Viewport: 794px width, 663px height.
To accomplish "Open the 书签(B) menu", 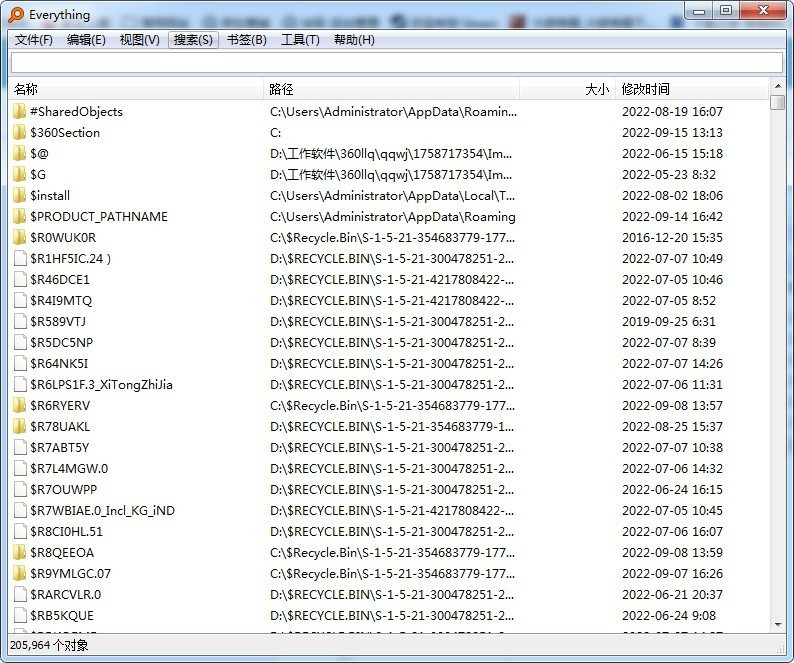I will tap(247, 40).
